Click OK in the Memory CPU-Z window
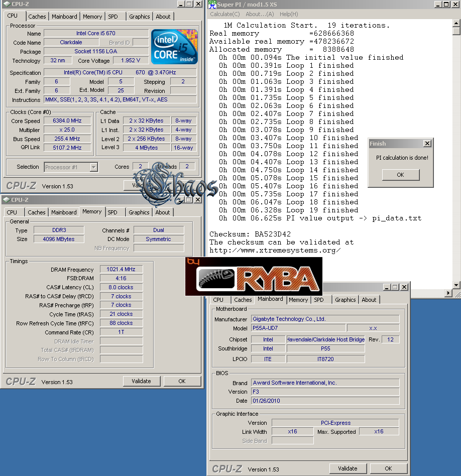The height and width of the screenshot is (476, 461). 182,381
